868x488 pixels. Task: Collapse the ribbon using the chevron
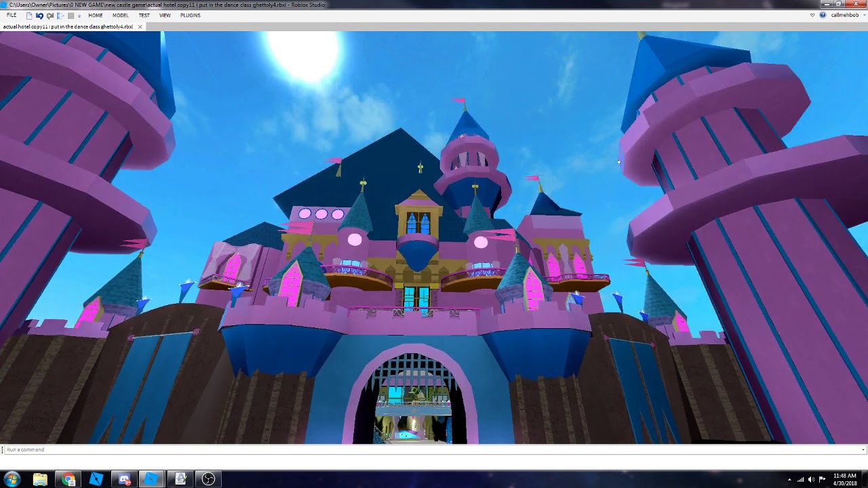(x=812, y=15)
